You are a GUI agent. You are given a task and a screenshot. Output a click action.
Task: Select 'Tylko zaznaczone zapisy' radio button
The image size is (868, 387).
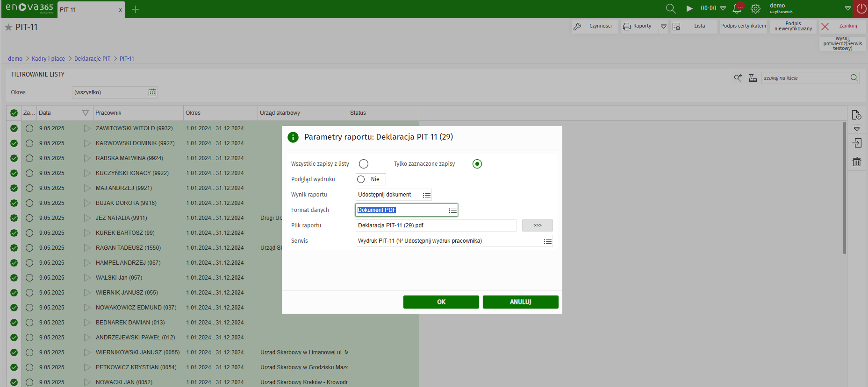coord(477,164)
